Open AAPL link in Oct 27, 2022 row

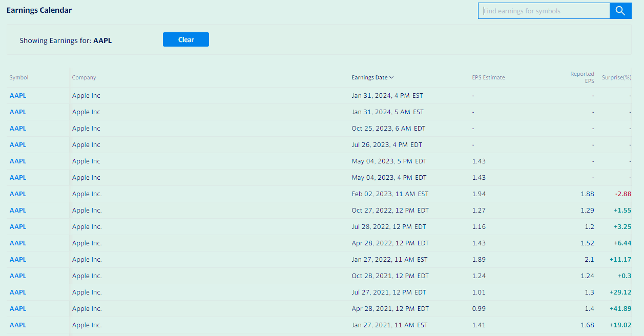pos(18,211)
